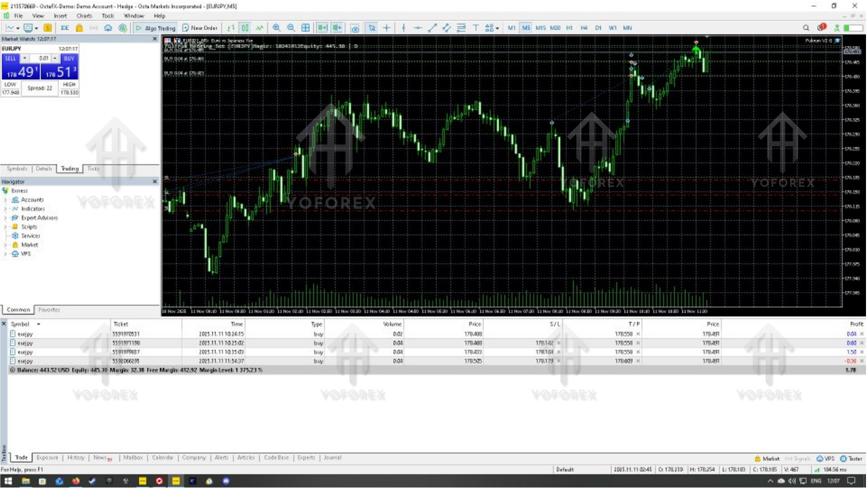Click the blue SELL button
Screen dimensions: 868x488
pyautogui.click(x=10, y=58)
